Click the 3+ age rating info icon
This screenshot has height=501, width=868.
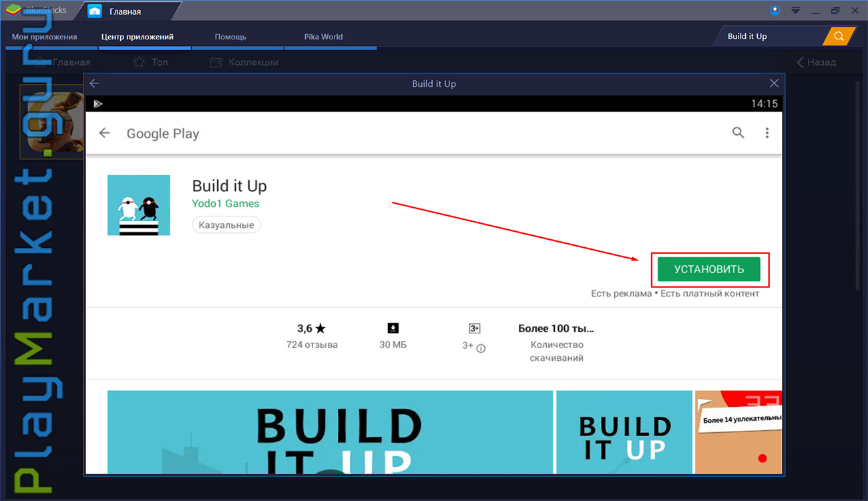(481, 348)
